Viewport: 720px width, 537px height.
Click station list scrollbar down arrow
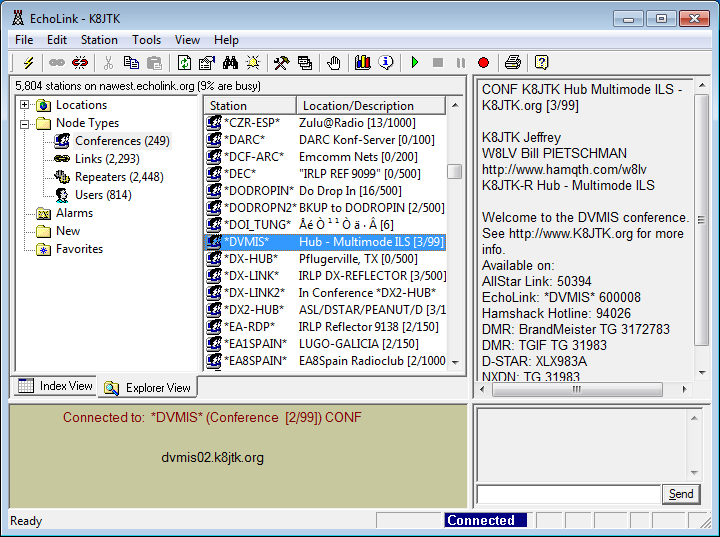tap(455, 362)
